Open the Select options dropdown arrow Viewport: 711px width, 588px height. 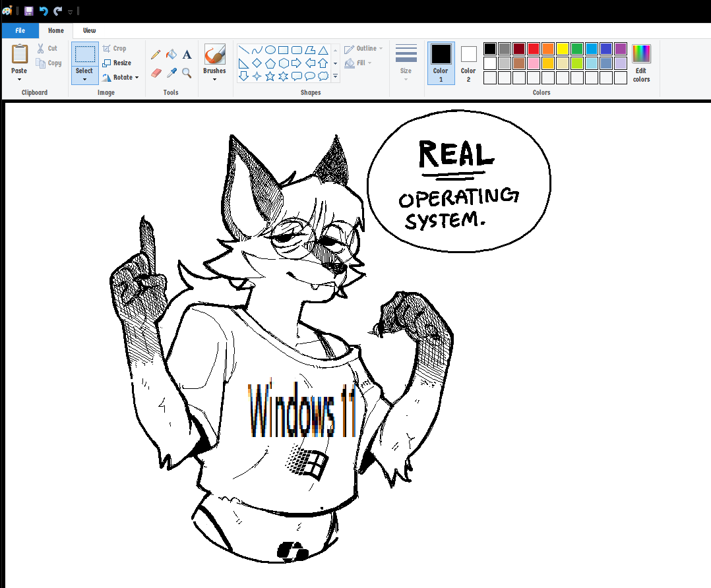(85, 79)
